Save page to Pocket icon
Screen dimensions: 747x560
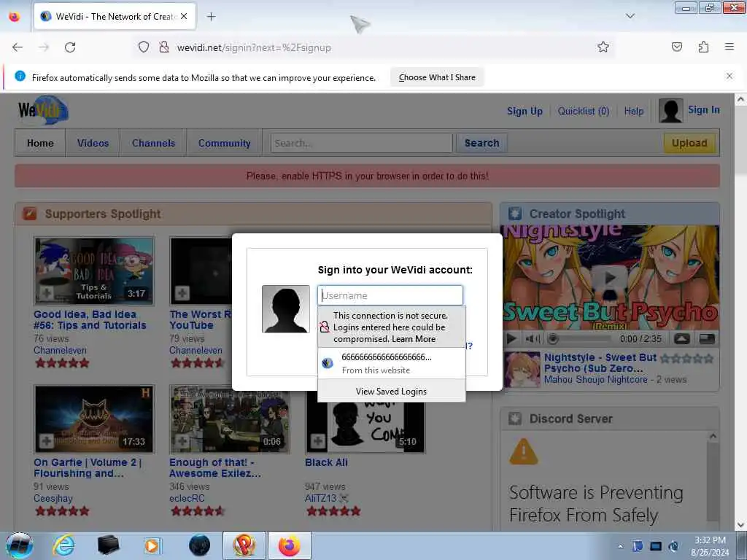click(677, 47)
